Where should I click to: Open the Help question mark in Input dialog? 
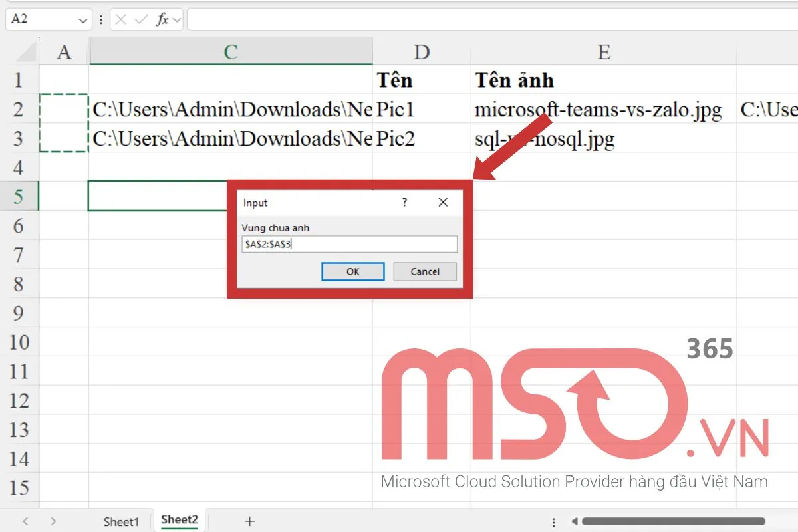[404, 203]
